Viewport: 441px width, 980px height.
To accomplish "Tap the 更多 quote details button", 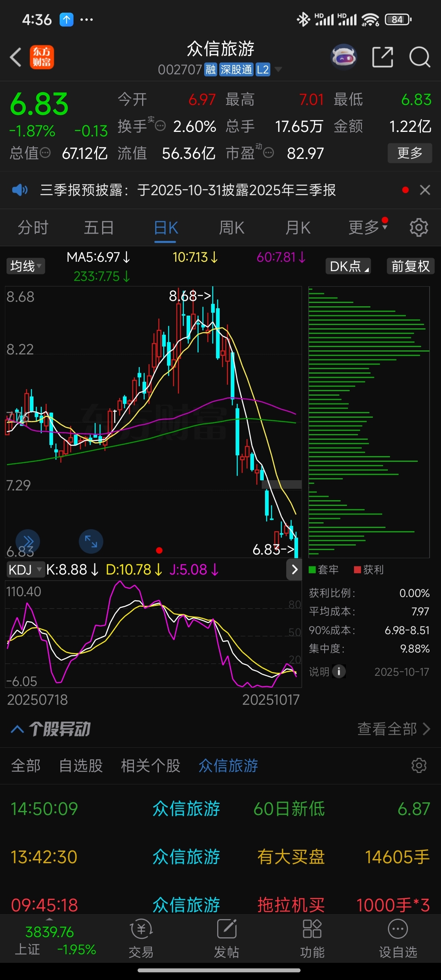I will 410,153.
